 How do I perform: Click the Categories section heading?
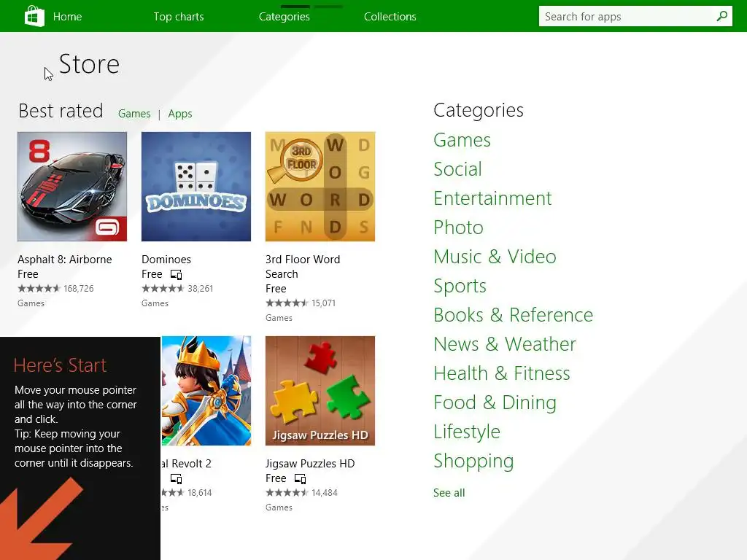478,111
